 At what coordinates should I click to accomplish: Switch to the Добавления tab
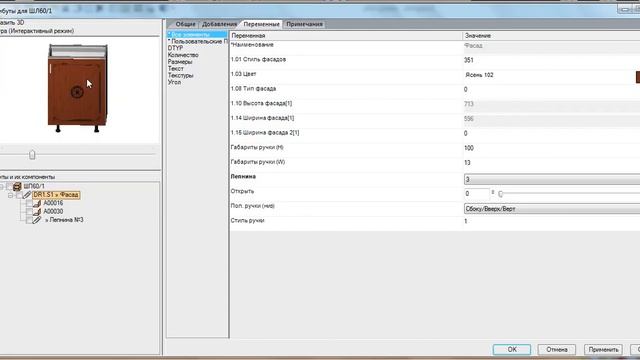(219, 24)
